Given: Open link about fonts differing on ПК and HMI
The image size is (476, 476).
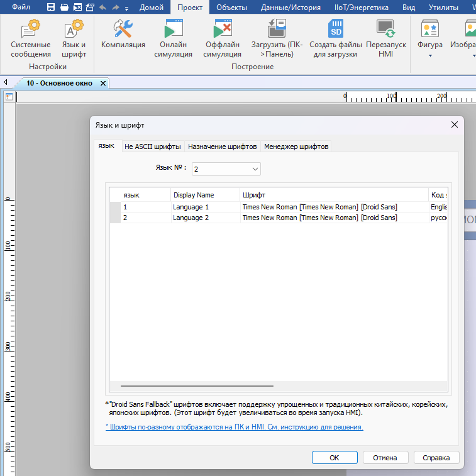Looking at the screenshot, I should [234, 427].
